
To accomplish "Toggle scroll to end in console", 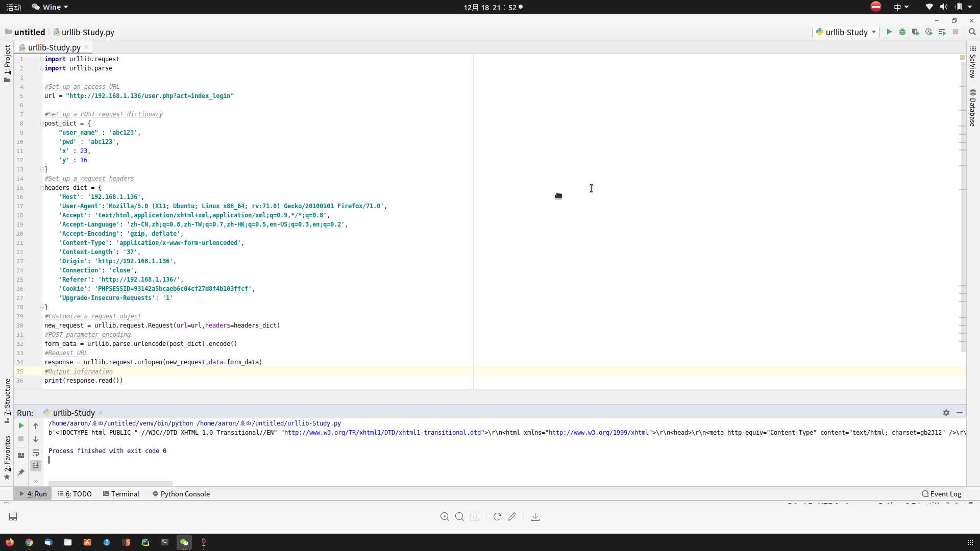I will [36, 465].
